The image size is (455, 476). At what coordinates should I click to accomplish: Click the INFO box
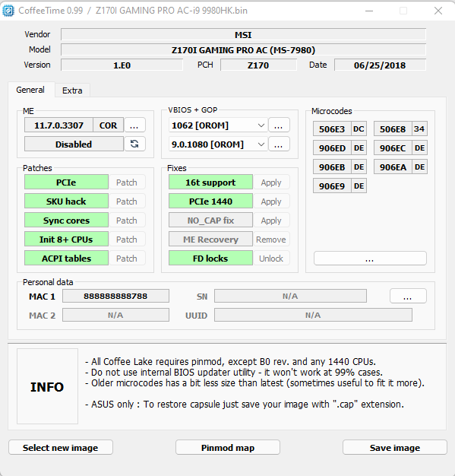[x=47, y=386]
